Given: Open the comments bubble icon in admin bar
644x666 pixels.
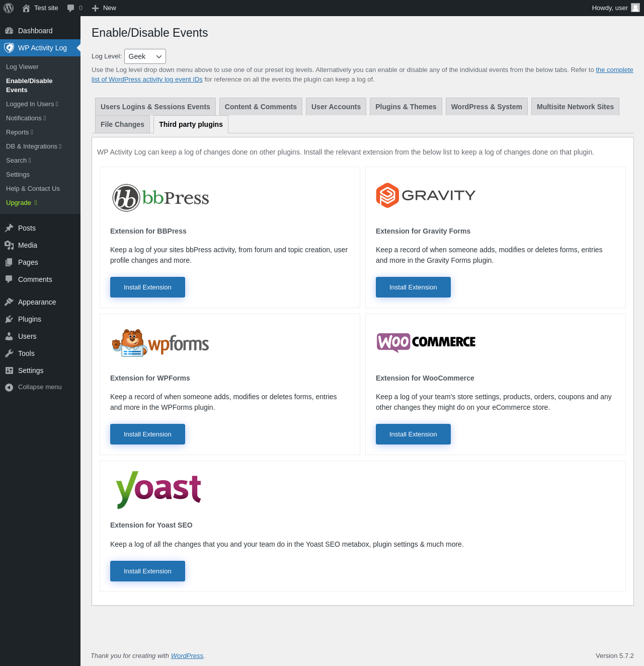Looking at the screenshot, I should (71, 8).
